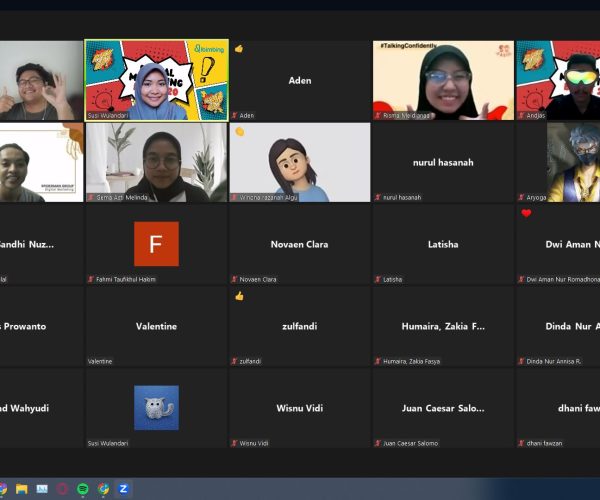Click the muted mic icon beside Fahmi Taufikhul Hakim
This screenshot has height=500, width=600.
point(91,279)
